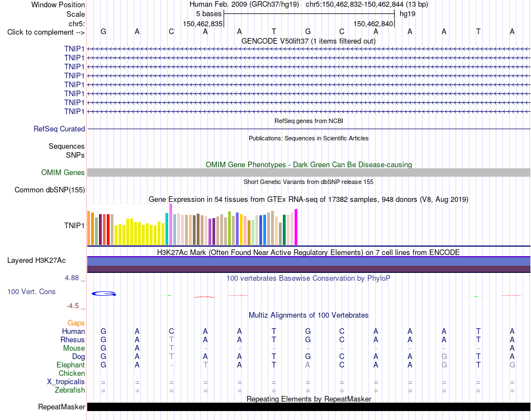Click the "Click to complement -->" label
This screenshot has width=531, height=420.
[x=46, y=32]
